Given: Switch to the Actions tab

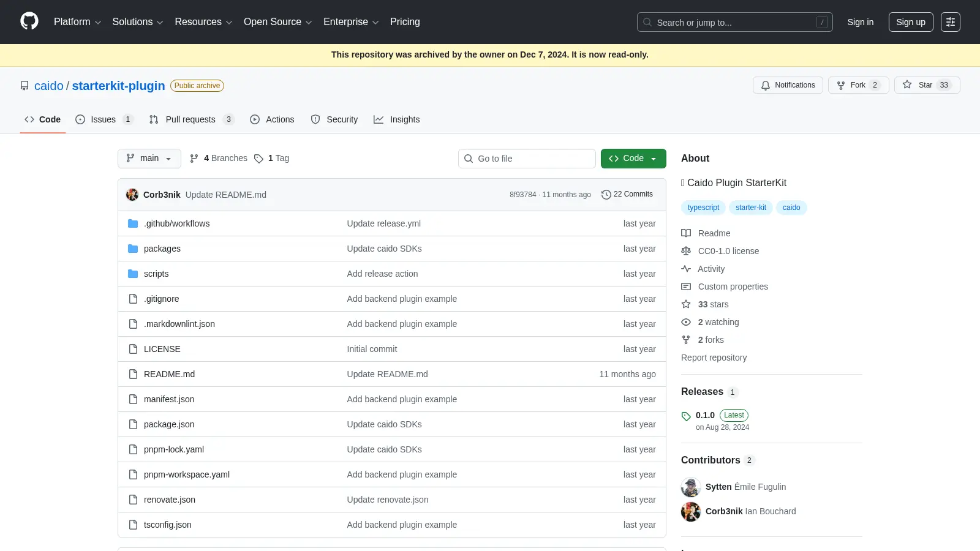Looking at the screenshot, I should (272, 119).
